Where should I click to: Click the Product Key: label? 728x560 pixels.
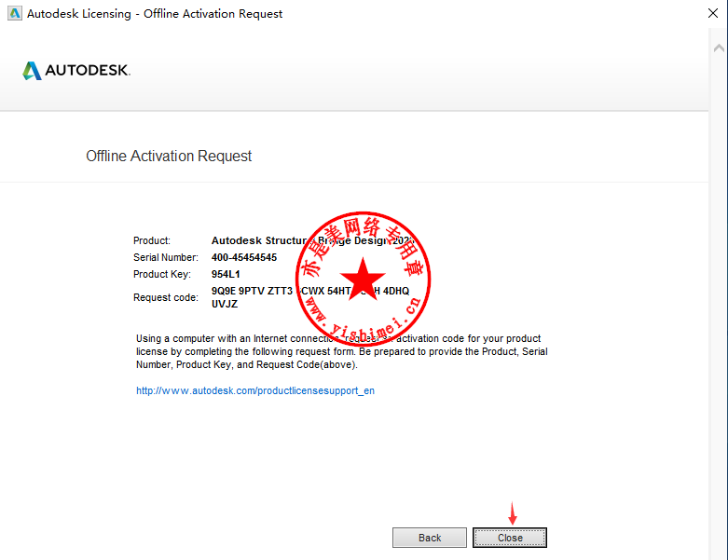coord(162,274)
